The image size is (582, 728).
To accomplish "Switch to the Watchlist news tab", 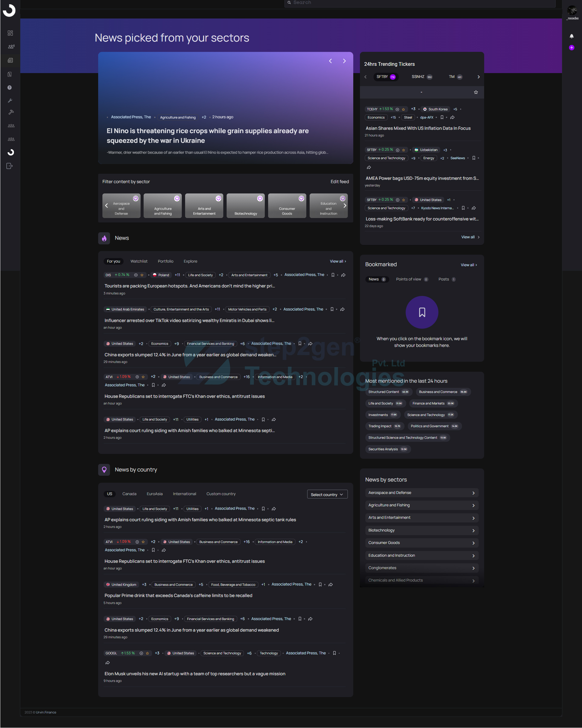I will [139, 261].
